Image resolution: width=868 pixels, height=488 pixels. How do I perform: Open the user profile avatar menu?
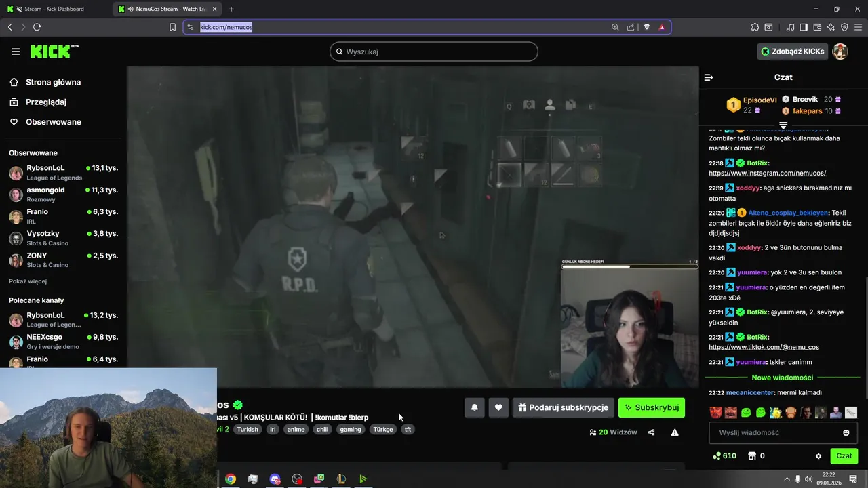840,52
